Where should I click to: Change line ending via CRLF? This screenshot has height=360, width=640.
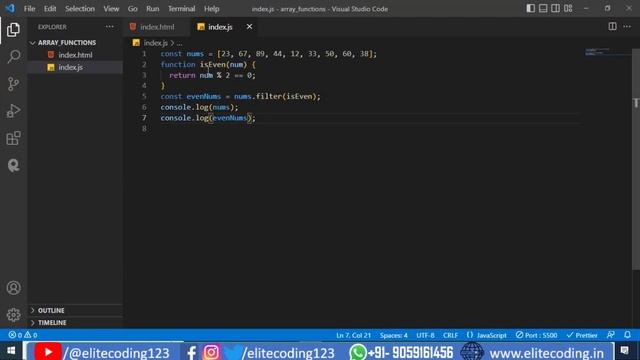(450, 335)
